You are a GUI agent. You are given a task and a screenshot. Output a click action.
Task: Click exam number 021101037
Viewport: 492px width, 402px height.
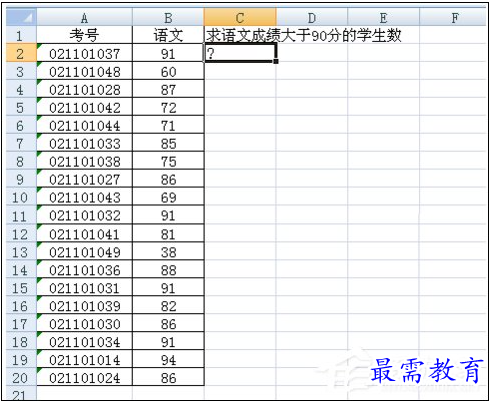coord(84,53)
